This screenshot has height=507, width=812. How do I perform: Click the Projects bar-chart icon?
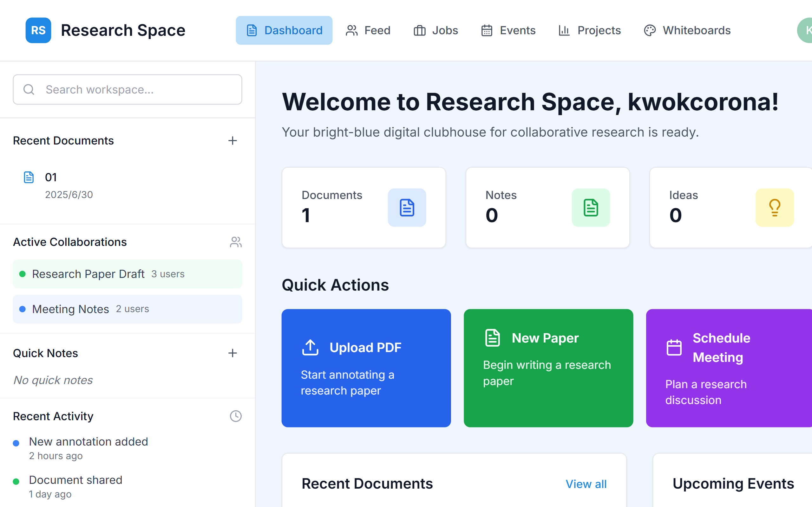pos(564,30)
